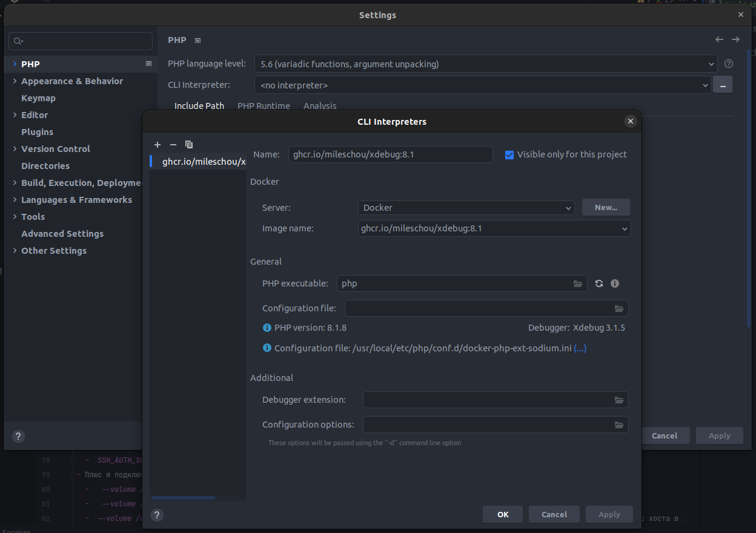Image resolution: width=756 pixels, height=533 pixels.
Task: Expand Tools settings node
Action: [15, 216]
